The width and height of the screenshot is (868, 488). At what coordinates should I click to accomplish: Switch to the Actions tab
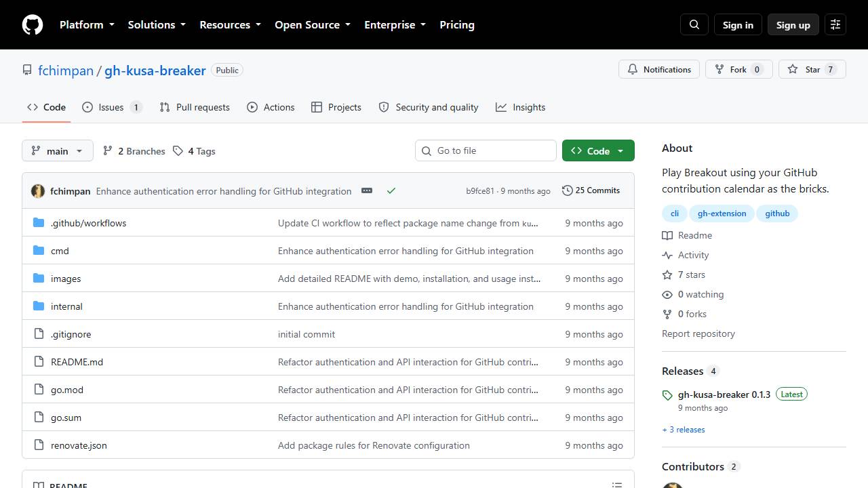(271, 107)
